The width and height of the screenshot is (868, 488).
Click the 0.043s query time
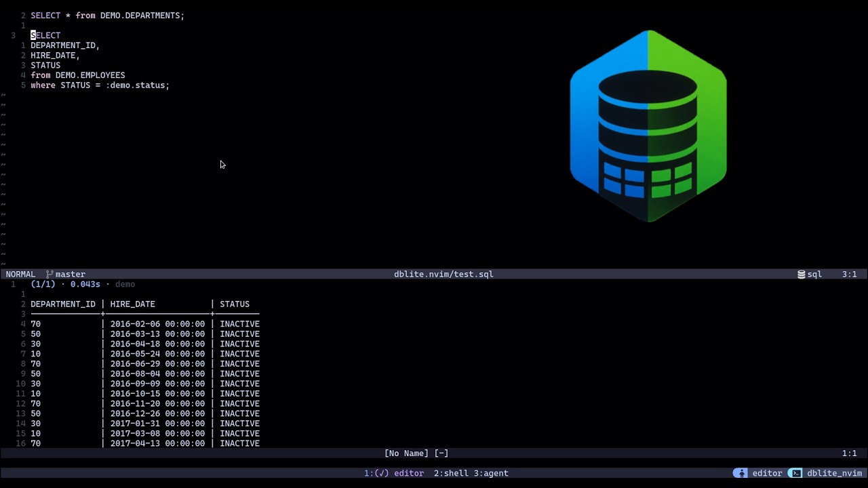click(85, 284)
